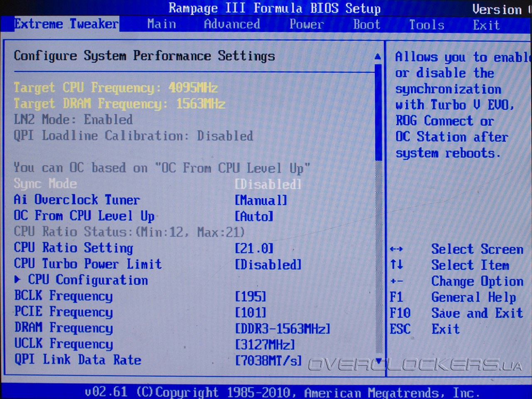Open the Tools tab
This screenshot has height=399, width=532.
pyautogui.click(x=426, y=25)
